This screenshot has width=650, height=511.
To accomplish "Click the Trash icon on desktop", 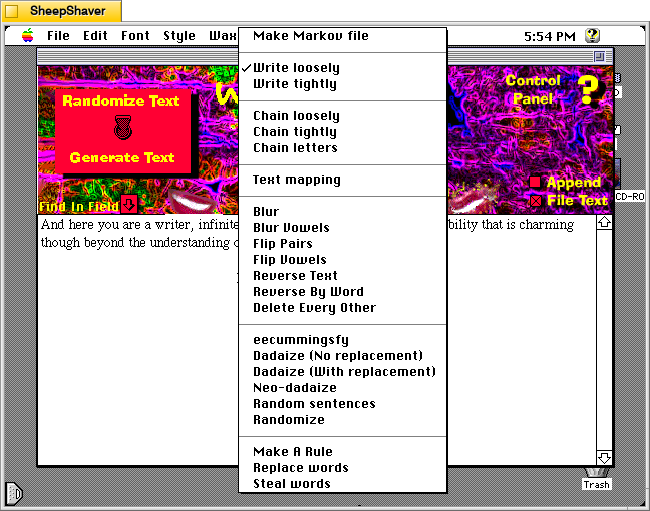I will pyautogui.click(x=597, y=479).
